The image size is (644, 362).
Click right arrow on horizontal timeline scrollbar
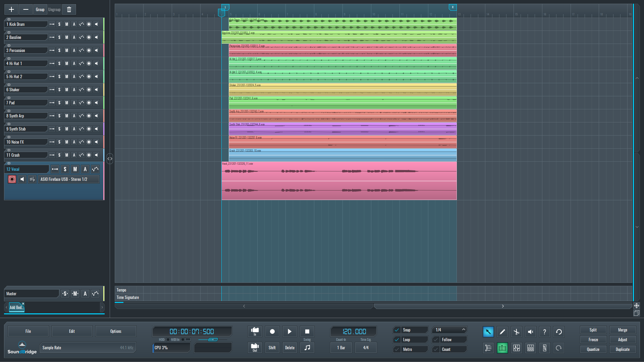(503, 306)
